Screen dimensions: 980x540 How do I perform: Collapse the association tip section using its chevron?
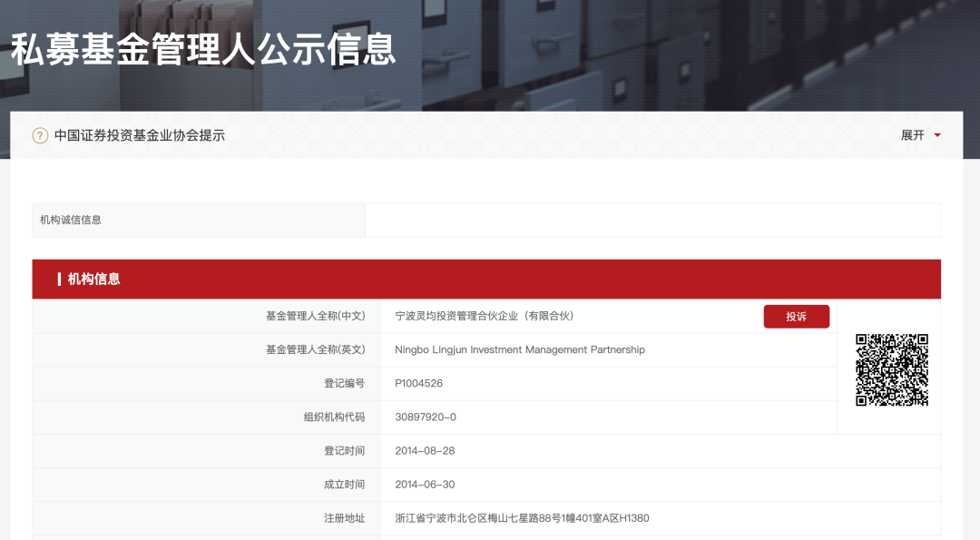tap(937, 135)
